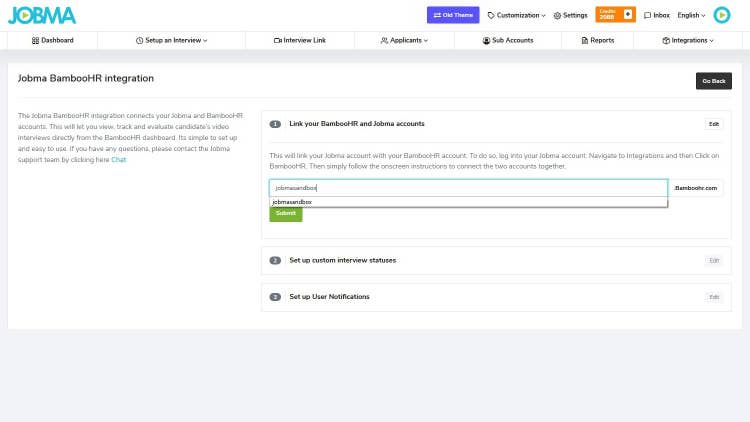The width and height of the screenshot is (750, 422).
Task: Switch to Old Theme
Action: [453, 15]
